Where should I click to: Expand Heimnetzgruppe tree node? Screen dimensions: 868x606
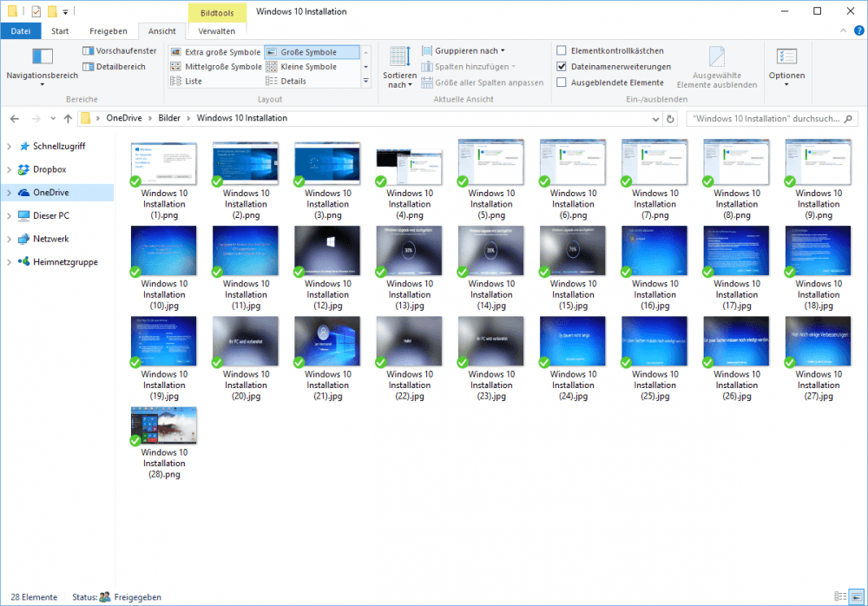click(9, 262)
